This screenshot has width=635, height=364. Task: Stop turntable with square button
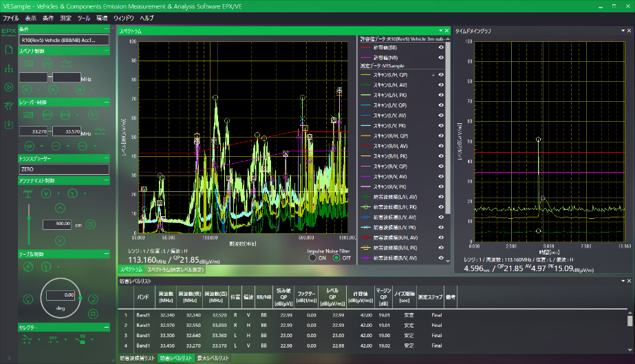tap(93, 314)
